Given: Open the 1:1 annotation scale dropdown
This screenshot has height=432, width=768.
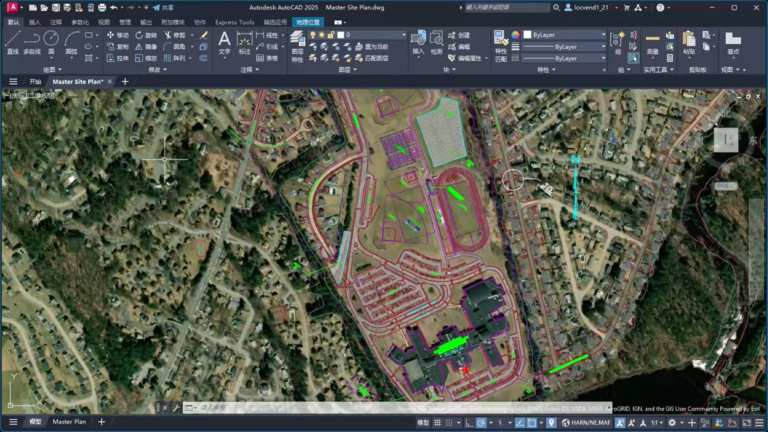Looking at the screenshot, I should pos(657,423).
